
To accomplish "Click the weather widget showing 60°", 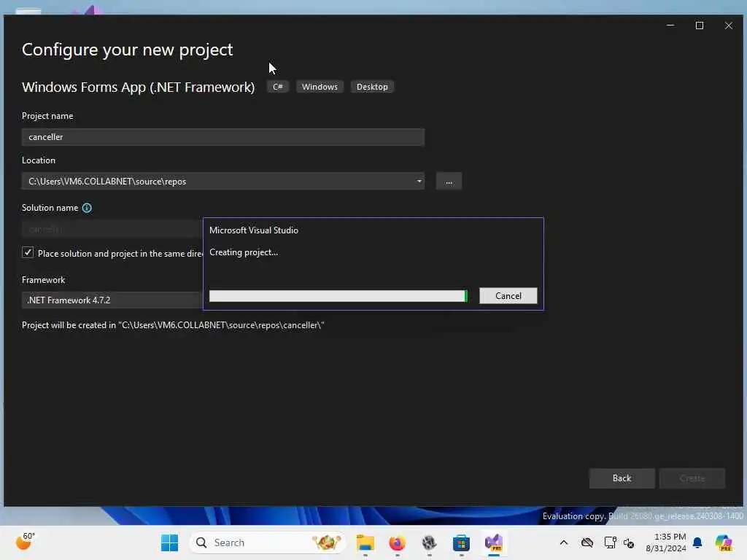I will pos(25,542).
